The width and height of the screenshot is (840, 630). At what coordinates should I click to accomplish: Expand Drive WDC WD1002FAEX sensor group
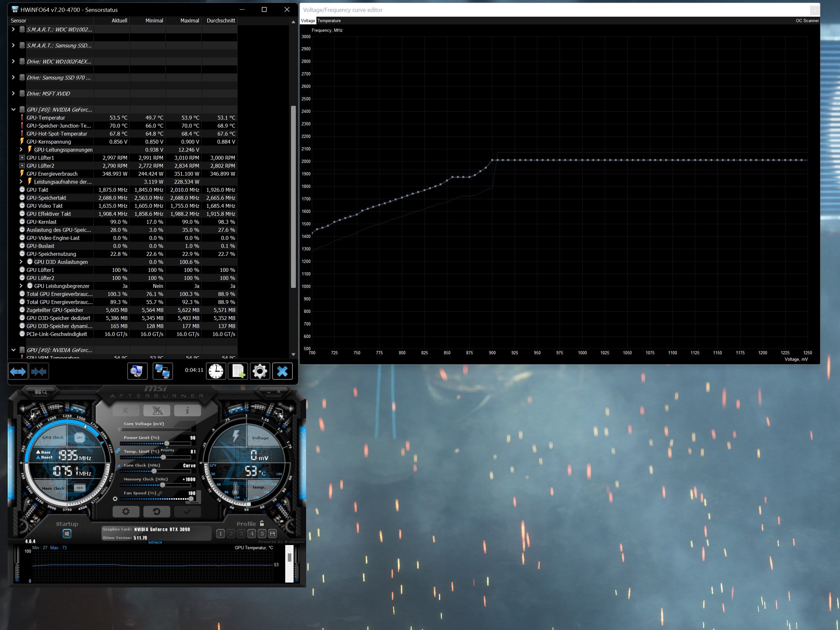pyautogui.click(x=13, y=61)
